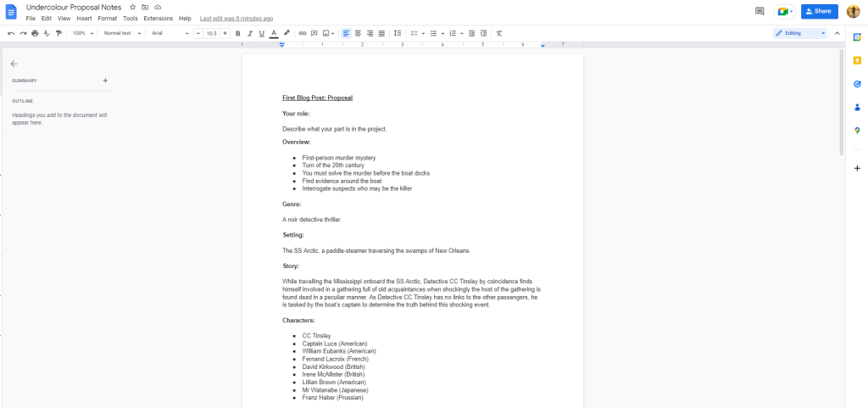
Task: Print the document using the printer icon
Action: [x=35, y=33]
